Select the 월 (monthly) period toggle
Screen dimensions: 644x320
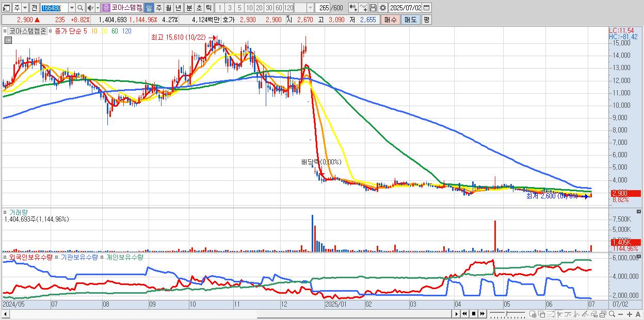(168, 8)
